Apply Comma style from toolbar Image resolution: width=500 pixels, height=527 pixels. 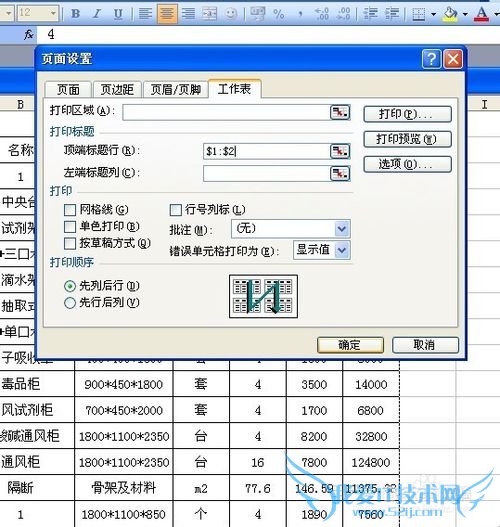(300, 14)
